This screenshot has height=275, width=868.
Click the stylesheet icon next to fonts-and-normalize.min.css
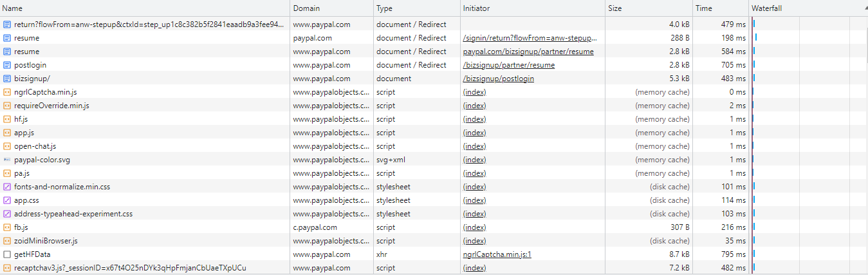pos(7,187)
